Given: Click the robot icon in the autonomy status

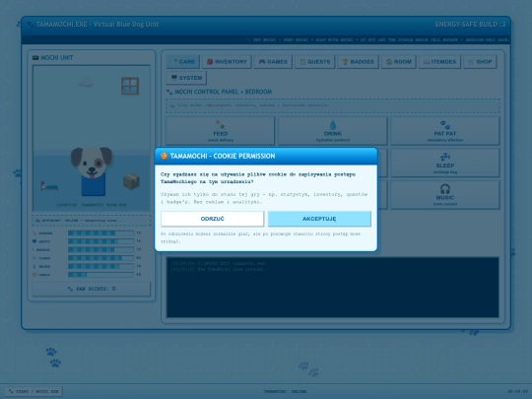Looking at the screenshot, I should [37, 221].
